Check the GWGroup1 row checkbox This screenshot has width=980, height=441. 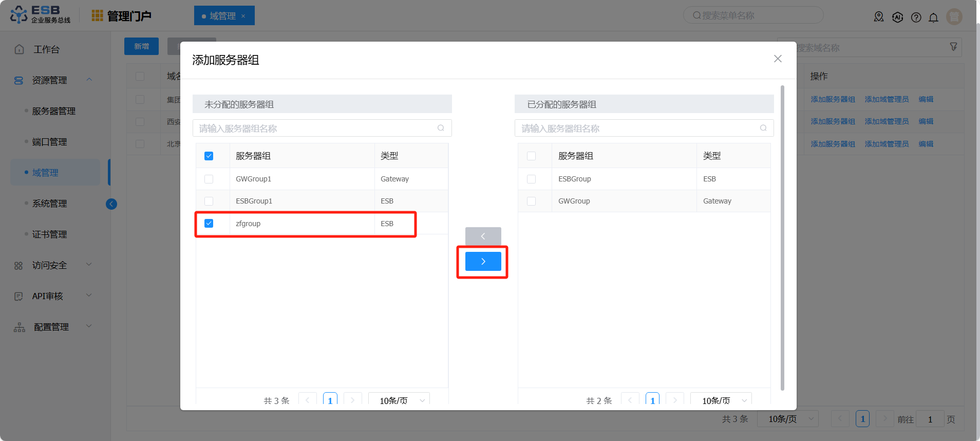click(209, 179)
